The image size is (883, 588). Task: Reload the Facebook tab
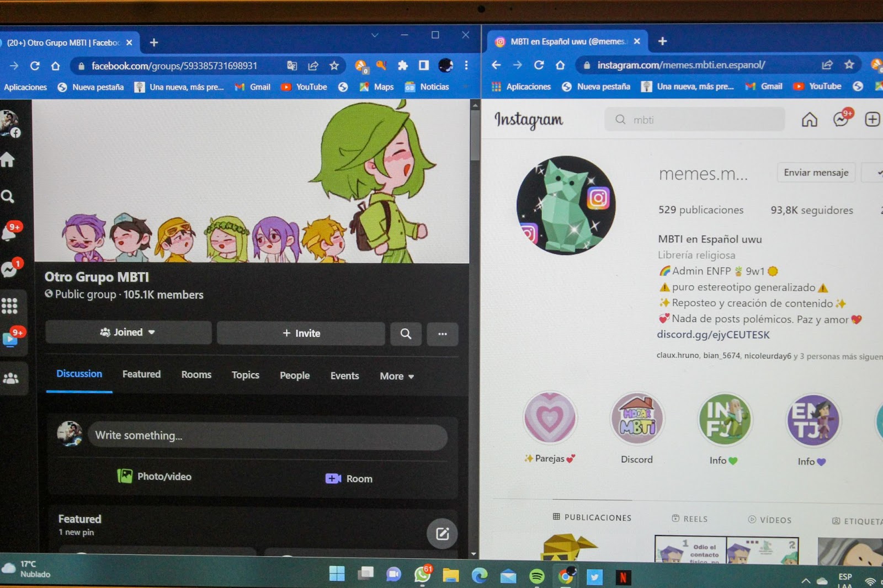point(35,66)
